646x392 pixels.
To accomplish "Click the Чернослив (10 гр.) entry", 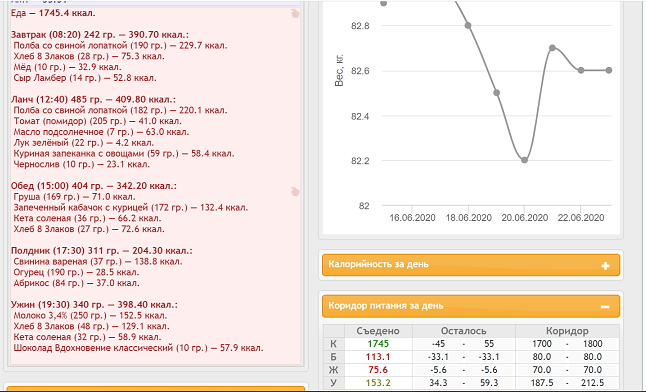I will (82, 164).
